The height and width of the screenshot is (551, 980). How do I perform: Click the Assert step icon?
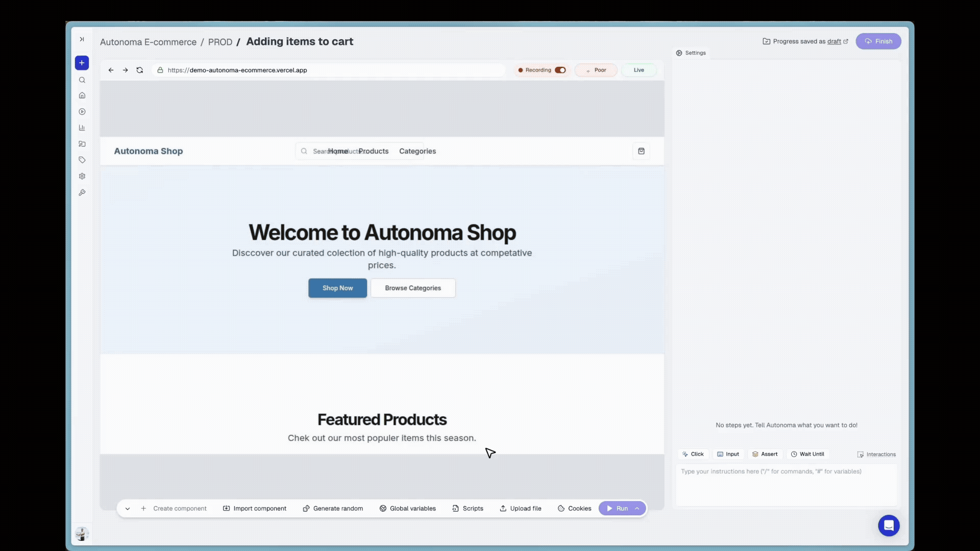point(765,454)
